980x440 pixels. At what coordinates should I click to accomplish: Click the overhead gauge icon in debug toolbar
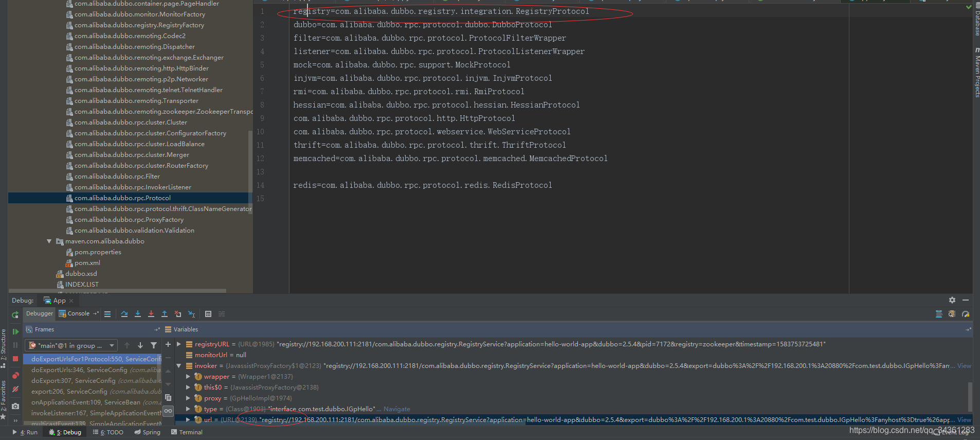966,314
